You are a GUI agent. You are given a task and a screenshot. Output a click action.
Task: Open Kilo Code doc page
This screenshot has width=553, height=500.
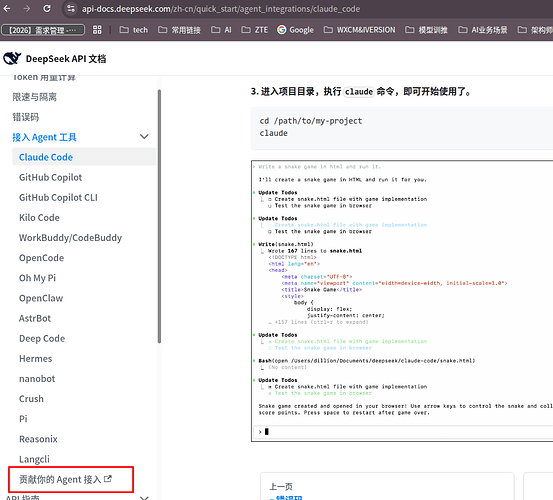tap(39, 218)
